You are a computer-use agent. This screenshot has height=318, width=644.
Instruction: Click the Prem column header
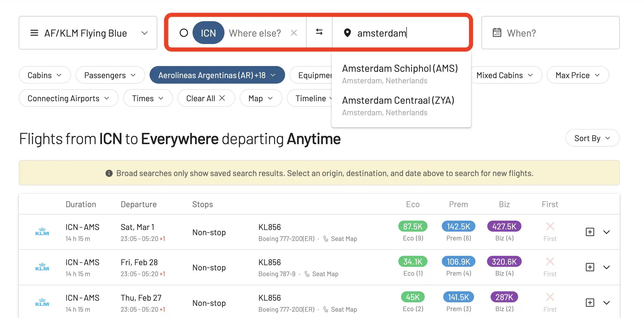pyautogui.click(x=458, y=204)
